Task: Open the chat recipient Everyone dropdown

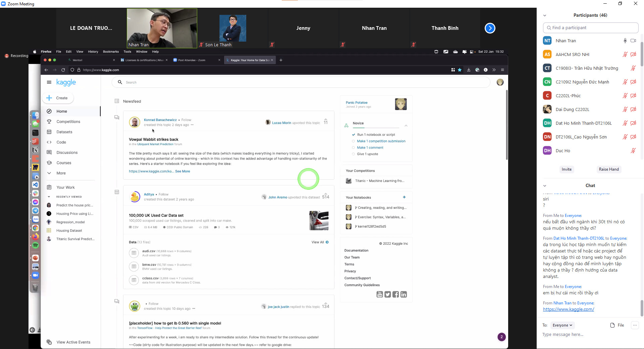Action: (562, 325)
